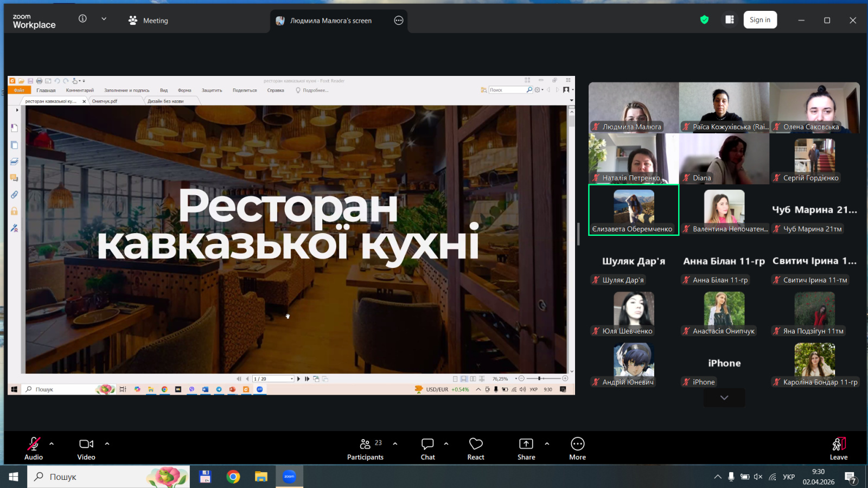
Task: Show more participants with down chevron
Action: pos(724,397)
